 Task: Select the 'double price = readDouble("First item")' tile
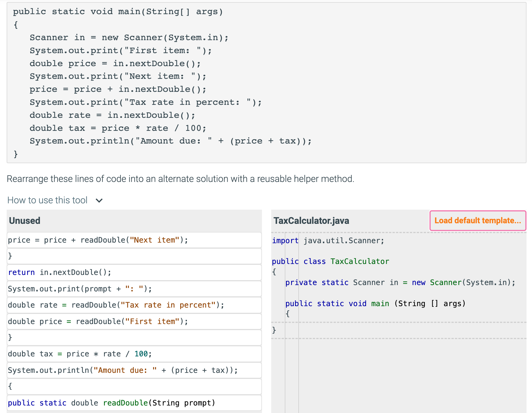click(x=134, y=321)
